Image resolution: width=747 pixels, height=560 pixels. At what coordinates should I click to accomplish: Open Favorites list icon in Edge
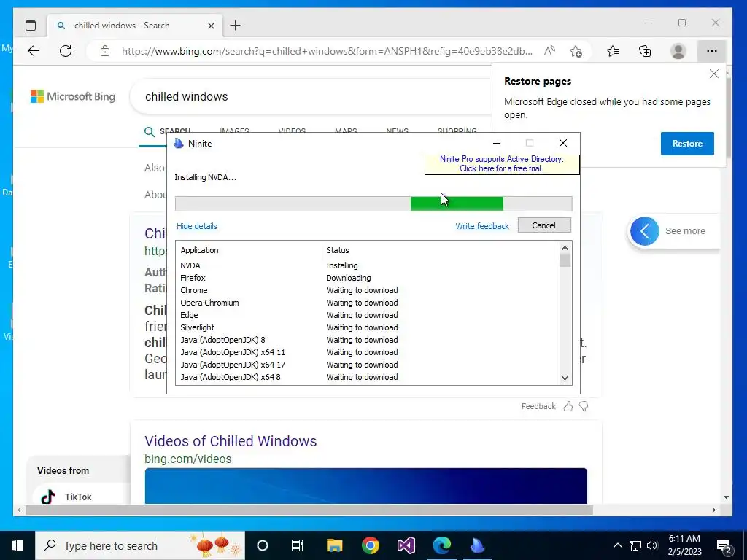point(613,51)
